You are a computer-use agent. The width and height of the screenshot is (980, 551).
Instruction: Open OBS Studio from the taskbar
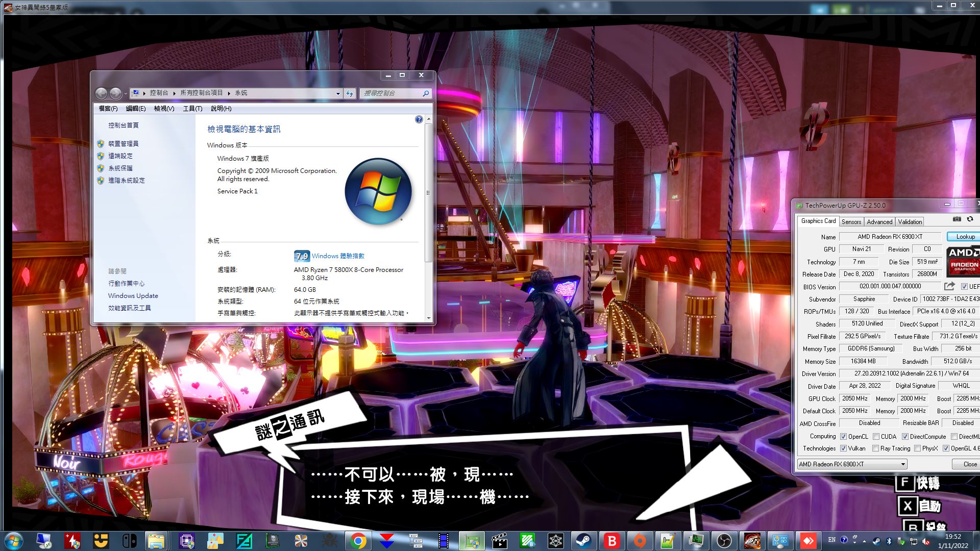[724, 541]
